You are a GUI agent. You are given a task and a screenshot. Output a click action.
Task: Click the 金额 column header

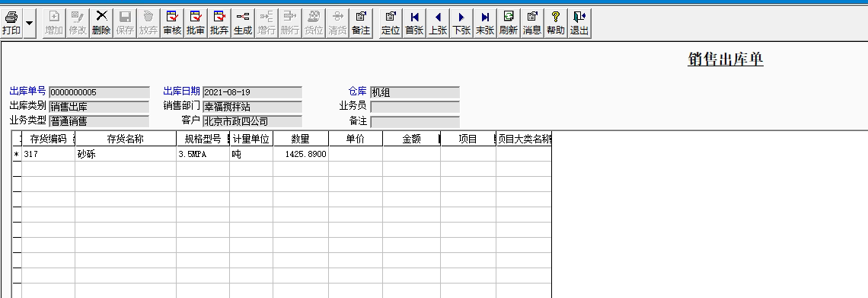pyautogui.click(x=411, y=139)
